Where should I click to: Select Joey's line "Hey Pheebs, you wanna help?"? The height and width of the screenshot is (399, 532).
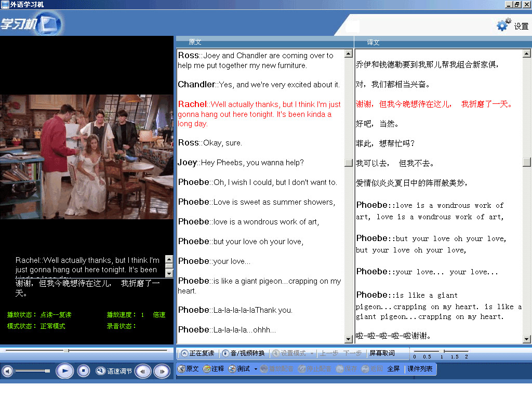(x=252, y=163)
